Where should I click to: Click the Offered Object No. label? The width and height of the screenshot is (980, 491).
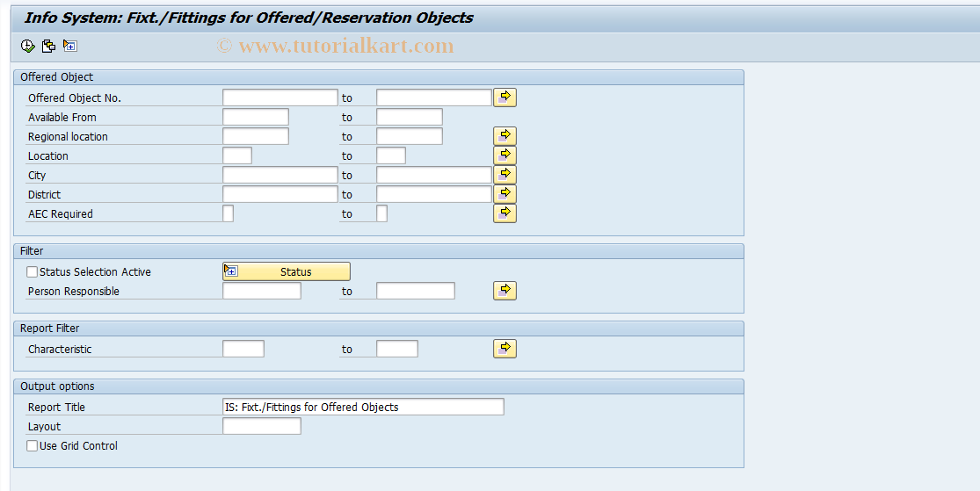click(x=75, y=98)
